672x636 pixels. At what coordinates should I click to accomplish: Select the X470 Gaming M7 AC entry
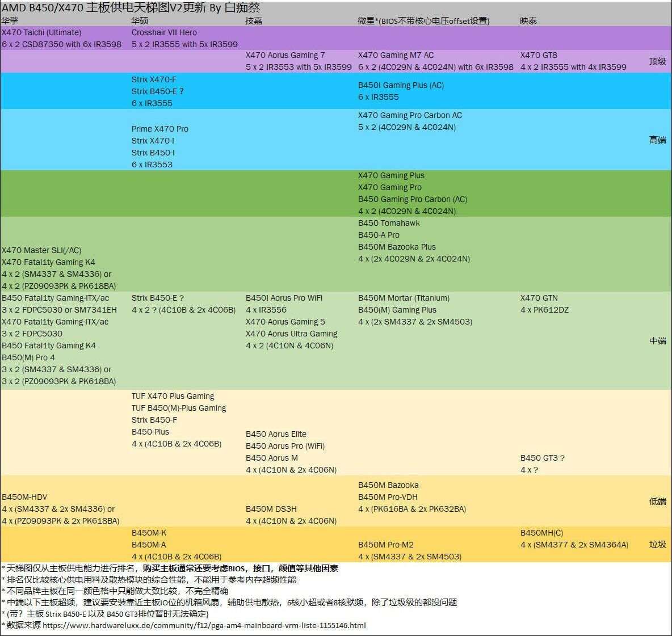pos(396,55)
